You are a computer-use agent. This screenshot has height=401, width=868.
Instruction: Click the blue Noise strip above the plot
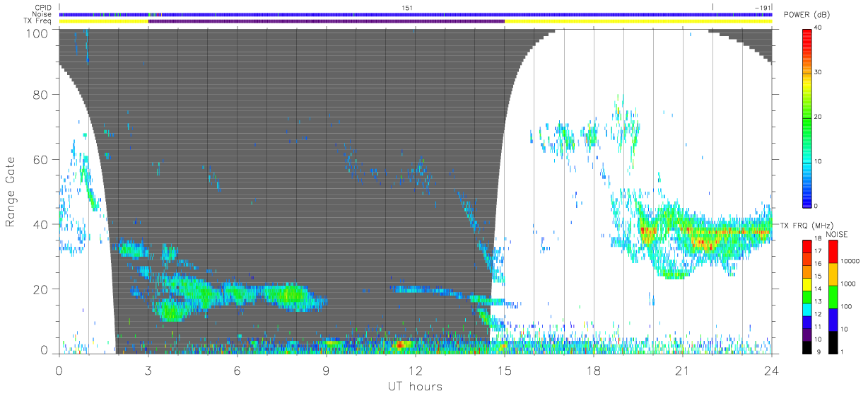(416, 14)
